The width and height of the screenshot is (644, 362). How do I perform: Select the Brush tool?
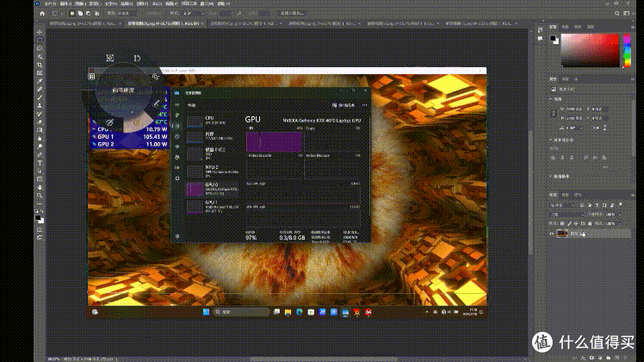(x=40, y=97)
